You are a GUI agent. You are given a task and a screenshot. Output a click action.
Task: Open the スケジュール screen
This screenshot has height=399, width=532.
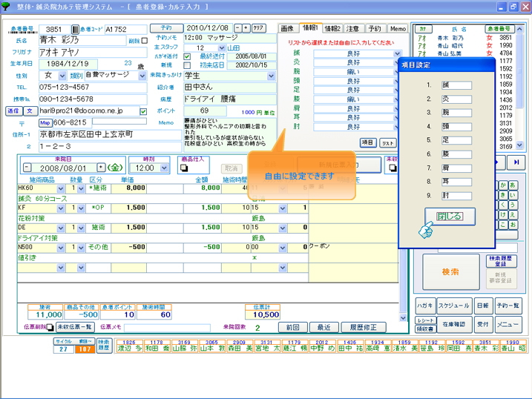coord(453,306)
